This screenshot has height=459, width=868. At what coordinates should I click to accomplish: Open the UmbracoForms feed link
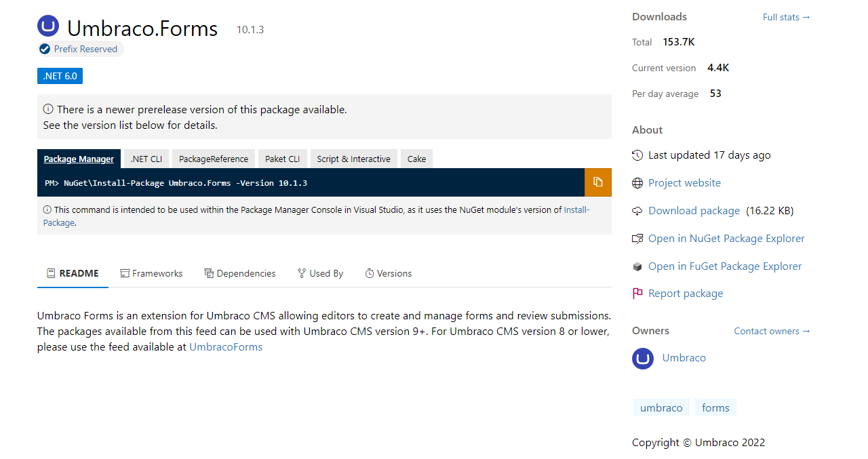click(x=226, y=347)
